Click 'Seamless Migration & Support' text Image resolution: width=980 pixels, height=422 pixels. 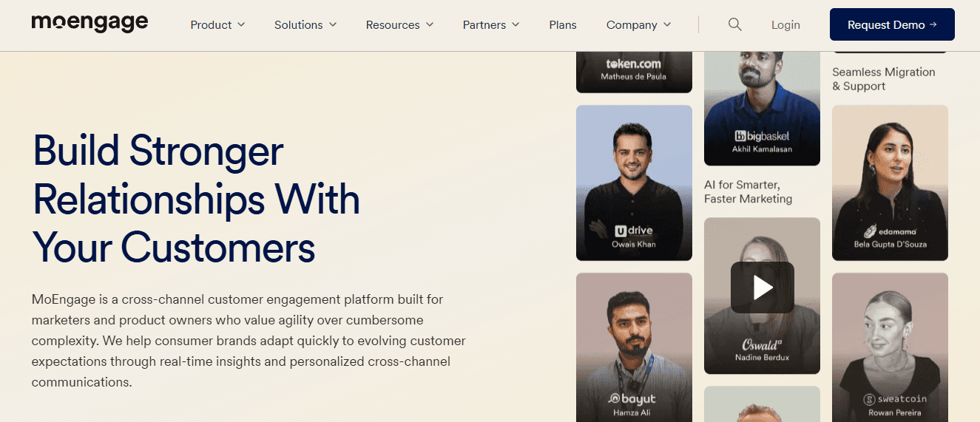[x=883, y=79]
